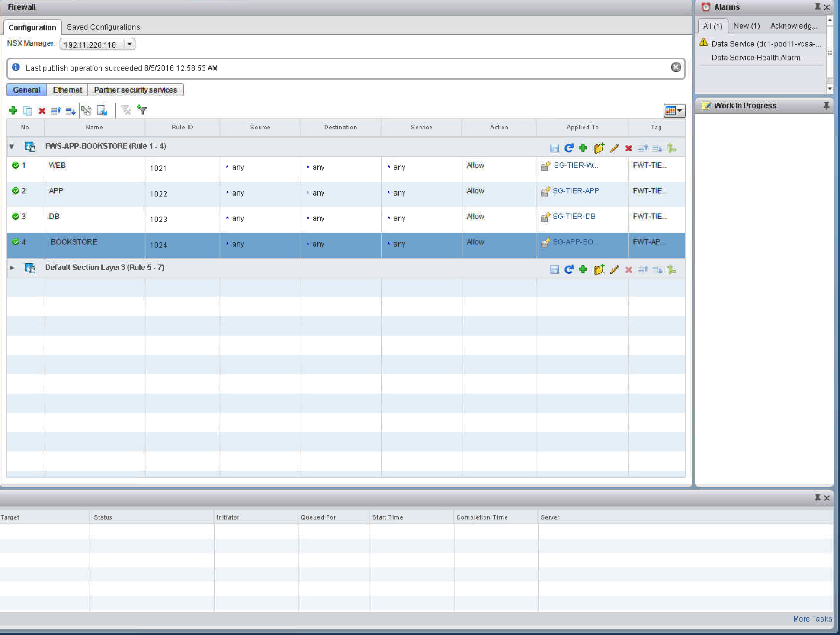Dismiss the last publish operation message
Screen dimensions: 840x635
[x=676, y=67]
